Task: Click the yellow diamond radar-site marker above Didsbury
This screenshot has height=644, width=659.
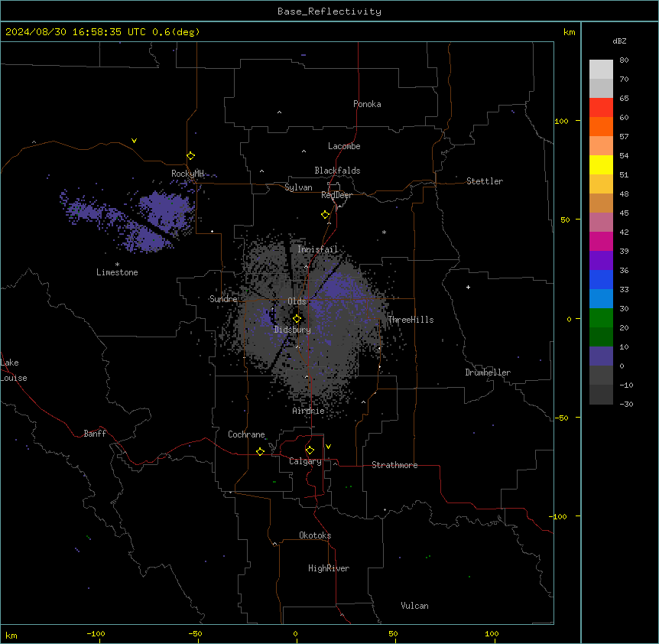Action: pos(297,319)
